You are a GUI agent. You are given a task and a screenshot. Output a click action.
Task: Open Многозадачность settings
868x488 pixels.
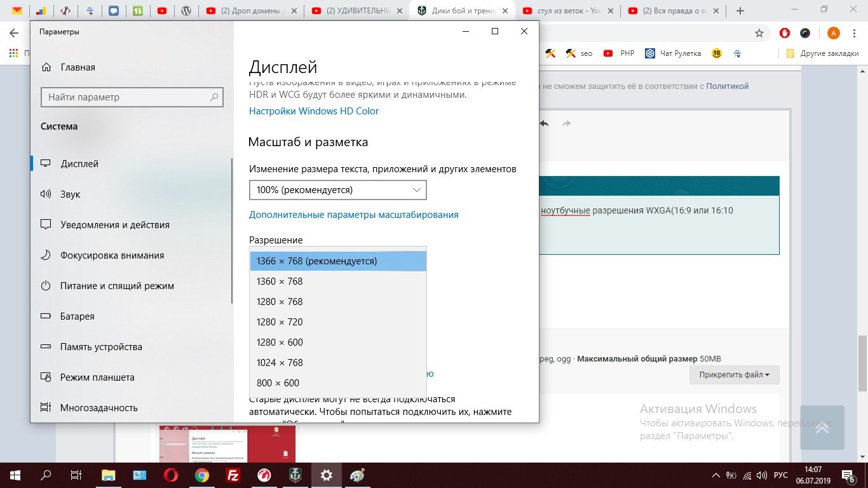pyautogui.click(x=89, y=408)
